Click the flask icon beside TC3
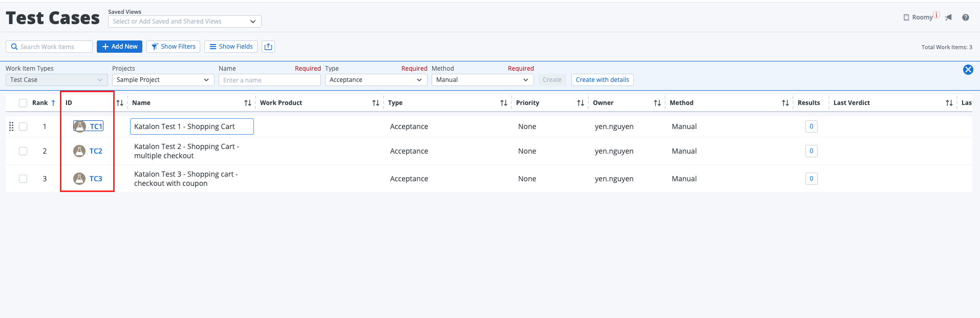980x318 pixels. pos(79,179)
